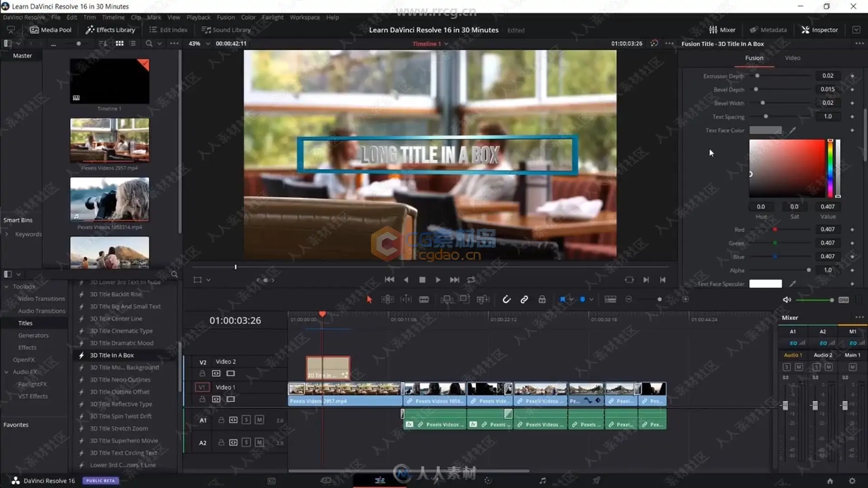The height and width of the screenshot is (488, 868).
Task: Open project settings gear icon
Action: click(852, 481)
